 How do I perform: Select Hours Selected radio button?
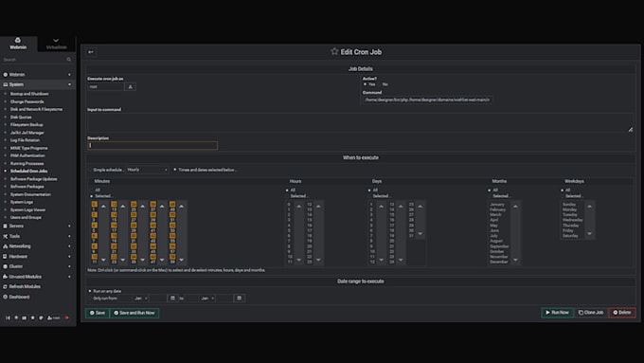click(287, 196)
